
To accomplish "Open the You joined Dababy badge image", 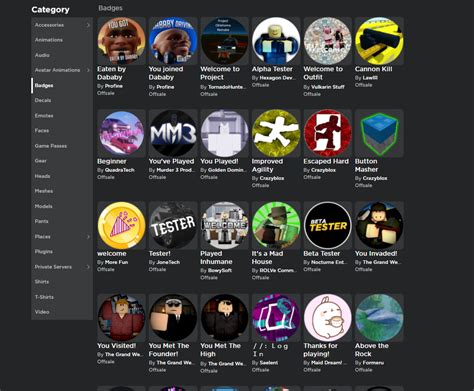I will point(173,41).
